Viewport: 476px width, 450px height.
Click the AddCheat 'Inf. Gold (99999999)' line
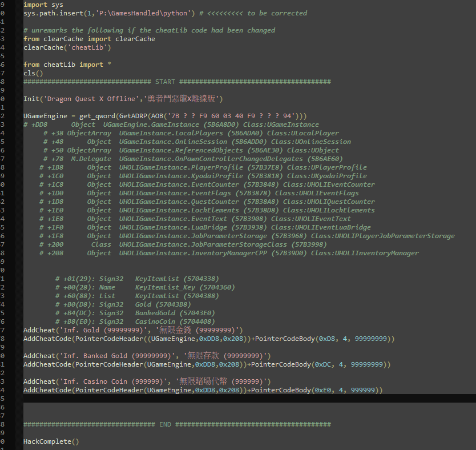tap(133, 330)
